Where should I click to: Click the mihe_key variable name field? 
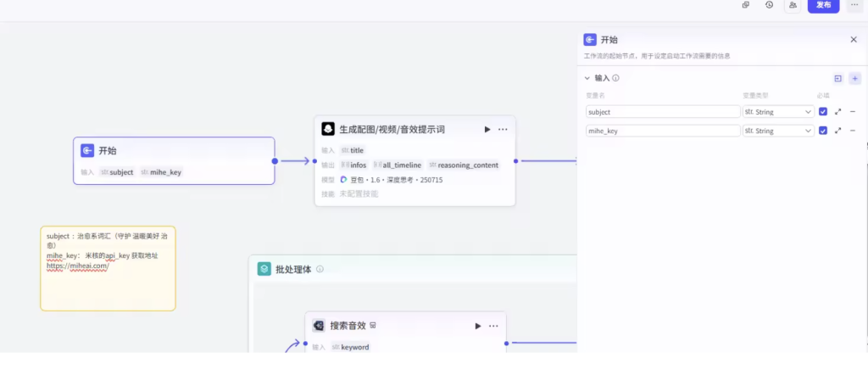point(663,131)
